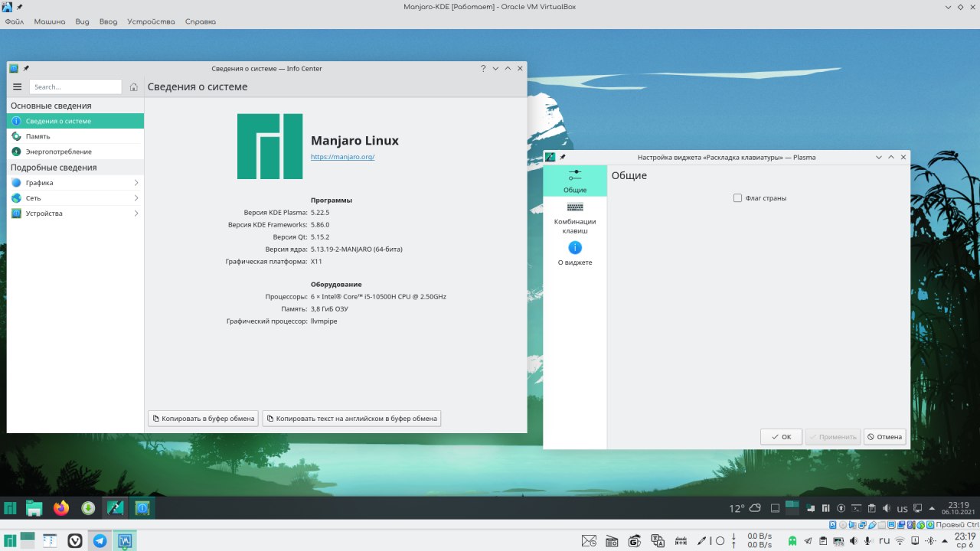Open the VirtualBox 'Машина' menu
Viewport: 980px width, 551px height.
(51, 21)
